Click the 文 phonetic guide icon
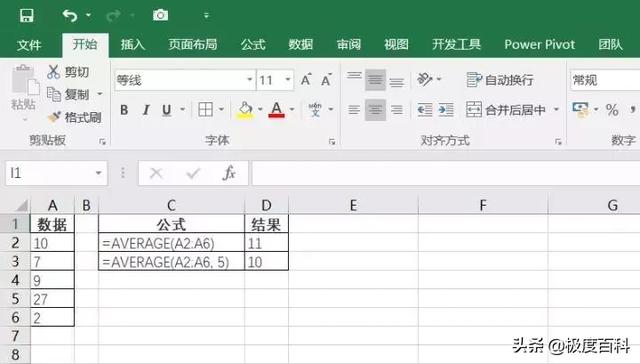Viewport: 640px width, 364px height. (315, 109)
